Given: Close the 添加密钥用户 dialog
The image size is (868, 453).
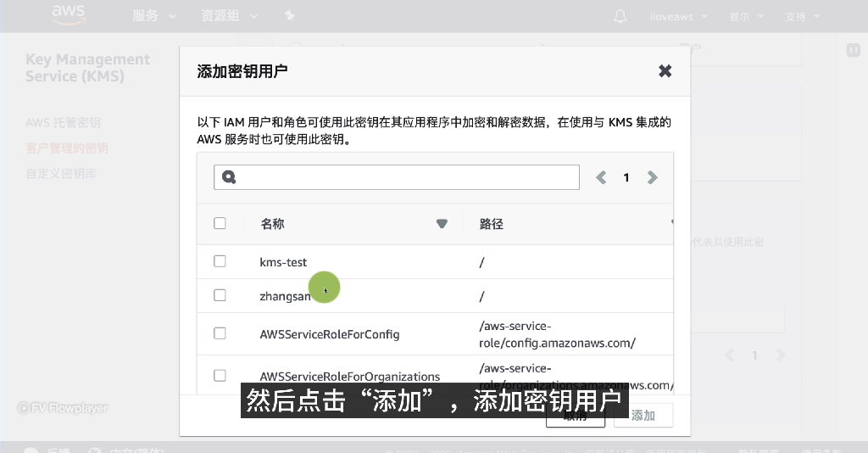Looking at the screenshot, I should tap(665, 71).
